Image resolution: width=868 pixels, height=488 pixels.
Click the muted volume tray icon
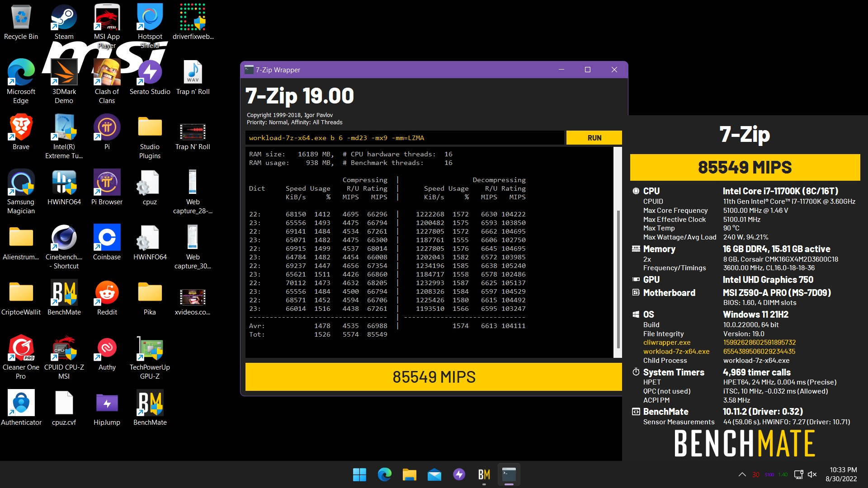[812, 474]
